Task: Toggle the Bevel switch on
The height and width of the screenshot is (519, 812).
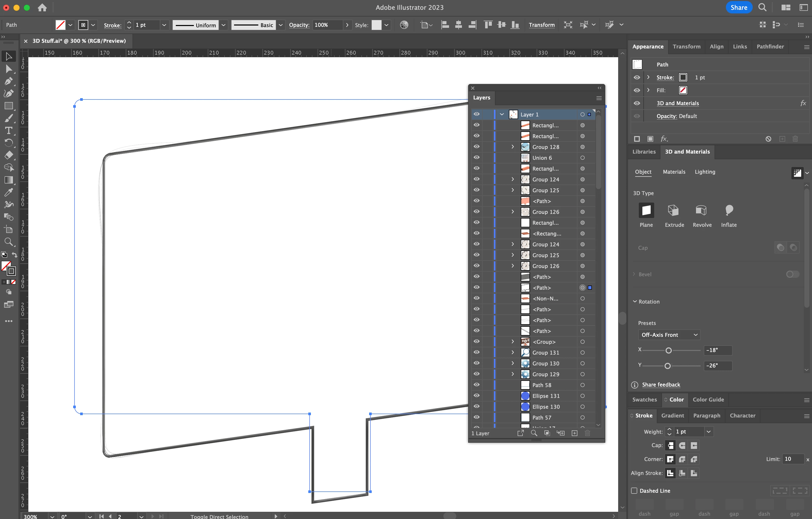Action: pos(792,274)
